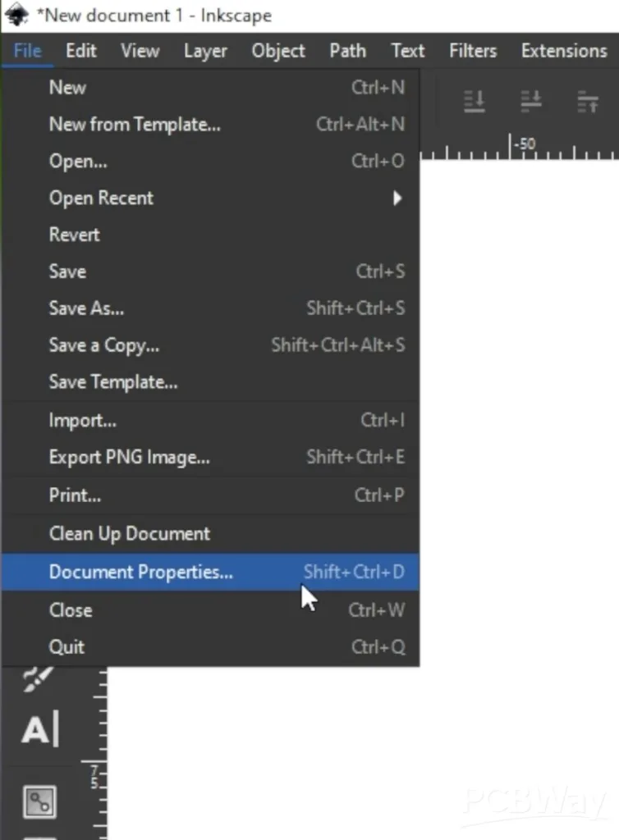Open Document Properties from File menu
Image resolution: width=619 pixels, height=840 pixels.
pos(140,572)
